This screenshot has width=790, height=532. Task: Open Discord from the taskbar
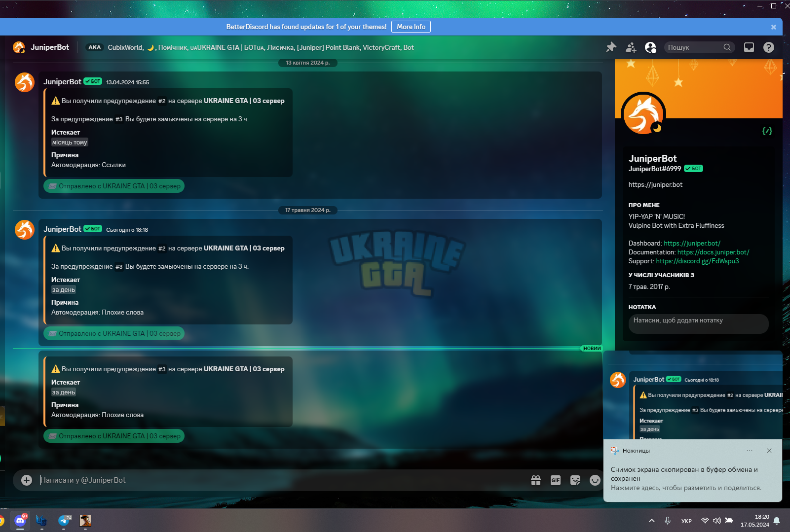[x=20, y=521]
